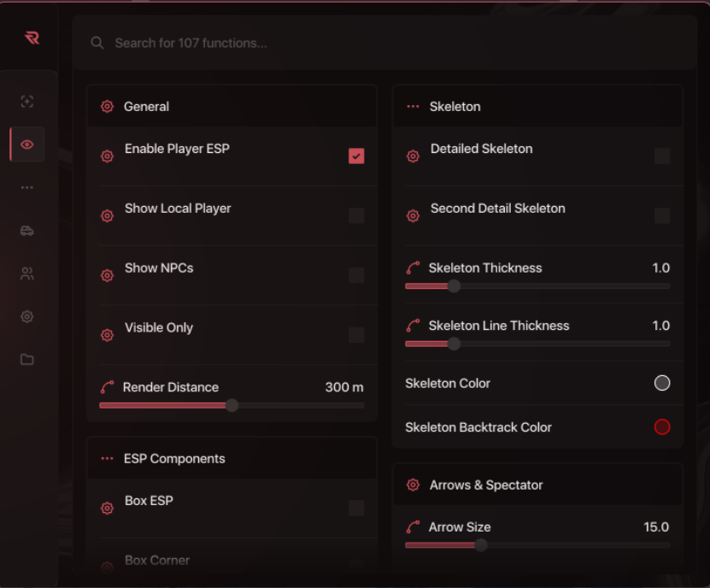Viewport: 710px width, 588px height.
Task: Open the configs folder icon in sidebar
Action: 26,359
